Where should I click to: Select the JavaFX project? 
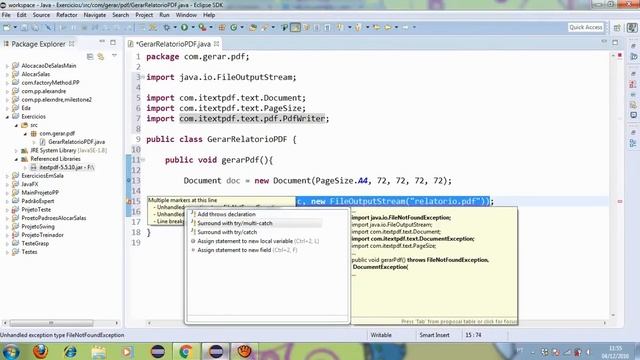click(x=29, y=184)
